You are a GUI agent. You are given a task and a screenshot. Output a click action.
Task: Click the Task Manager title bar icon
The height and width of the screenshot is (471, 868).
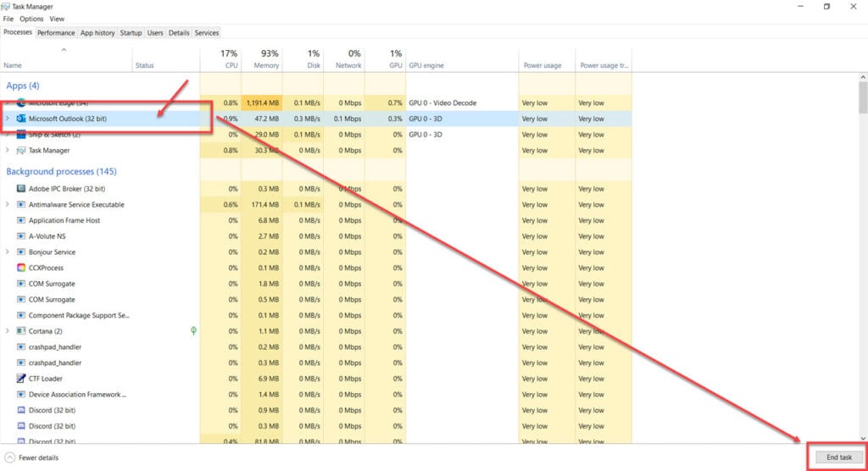tap(6, 7)
